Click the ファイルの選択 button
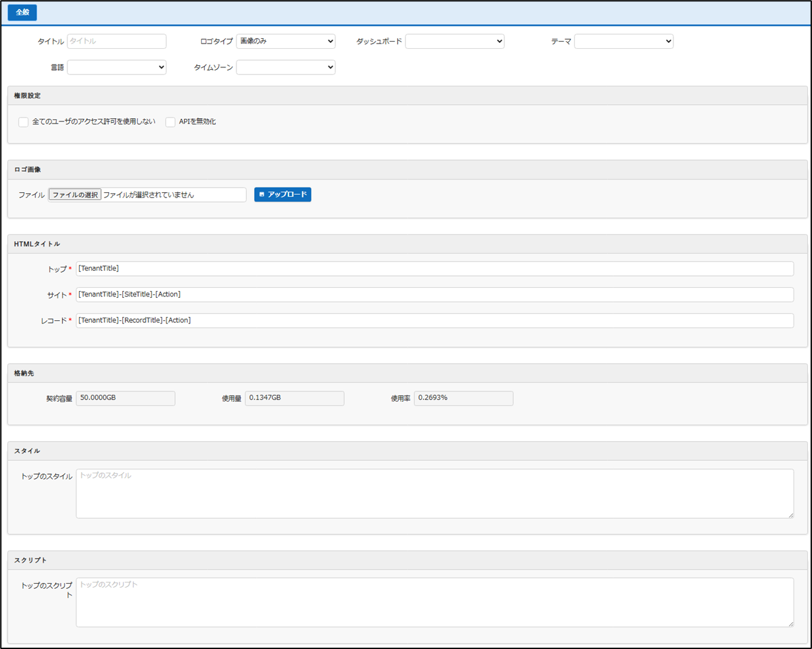Image resolution: width=812 pixels, height=649 pixels. tap(75, 195)
